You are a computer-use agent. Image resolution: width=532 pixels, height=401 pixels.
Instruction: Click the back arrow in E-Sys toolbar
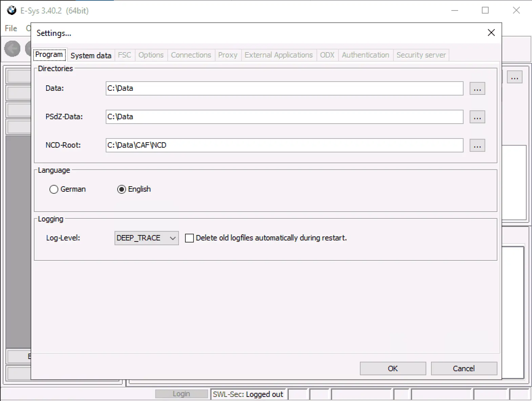click(12, 49)
